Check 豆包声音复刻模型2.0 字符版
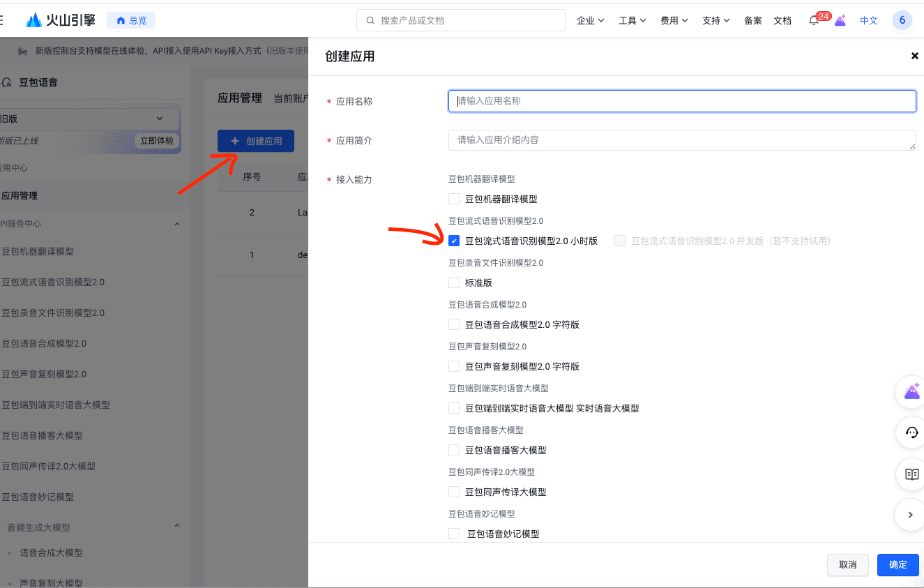924x588 pixels. (x=454, y=366)
